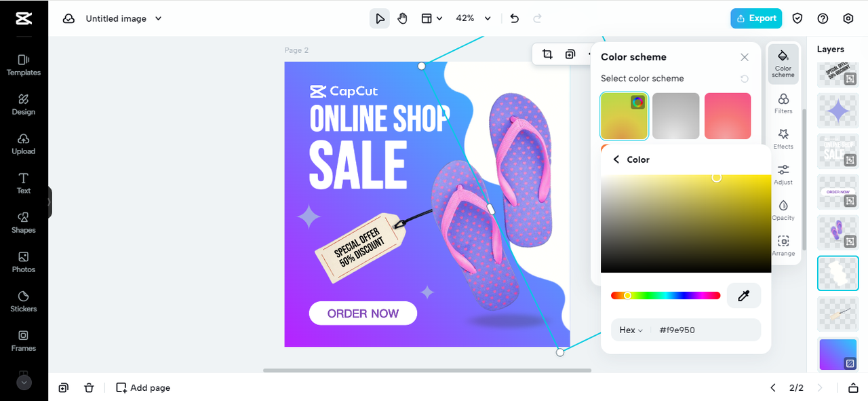Click the horizontal canvas scrollbar
The height and width of the screenshot is (401, 868).
[x=427, y=370]
